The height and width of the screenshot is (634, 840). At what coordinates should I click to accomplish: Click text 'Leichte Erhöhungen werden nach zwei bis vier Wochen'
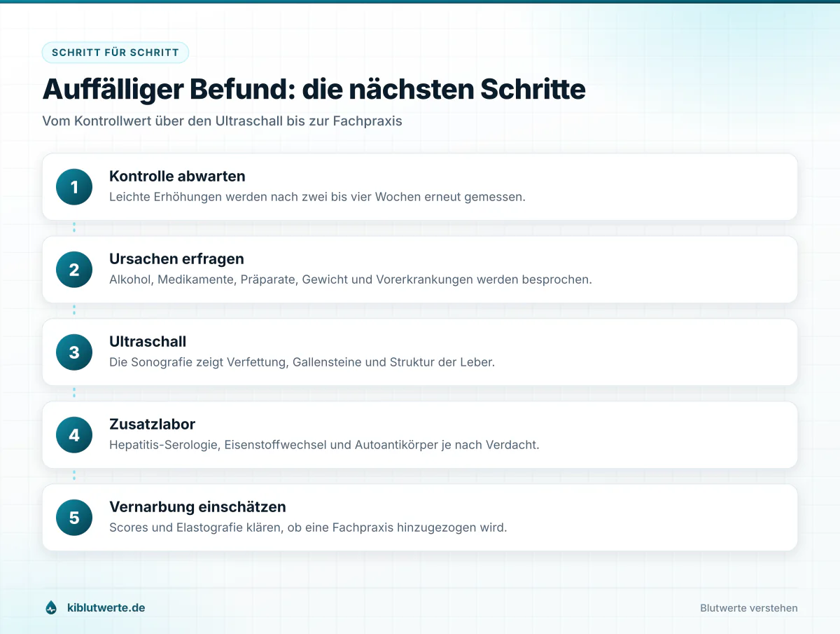[x=265, y=197]
